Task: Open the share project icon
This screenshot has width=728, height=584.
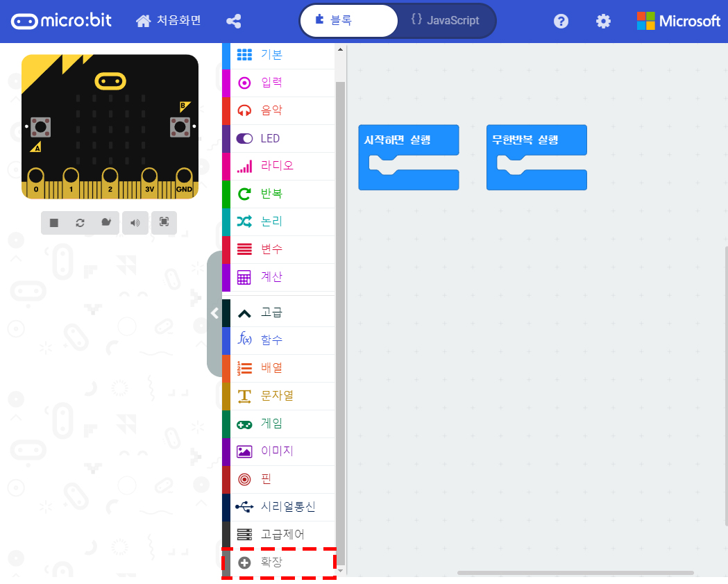Action: click(x=234, y=21)
